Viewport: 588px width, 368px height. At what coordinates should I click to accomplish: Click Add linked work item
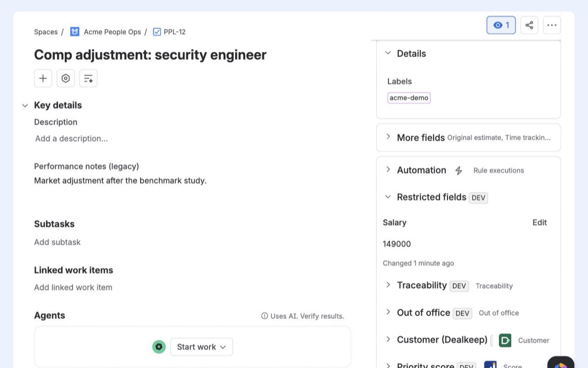point(73,287)
